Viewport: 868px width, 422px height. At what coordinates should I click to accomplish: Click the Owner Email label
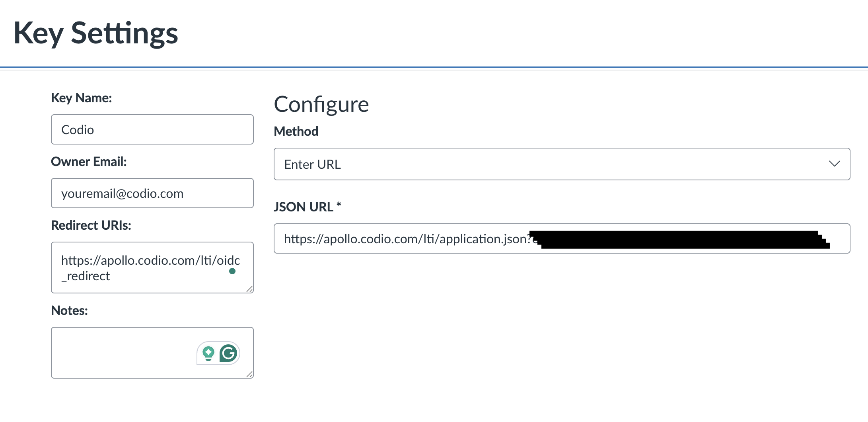coord(89,162)
